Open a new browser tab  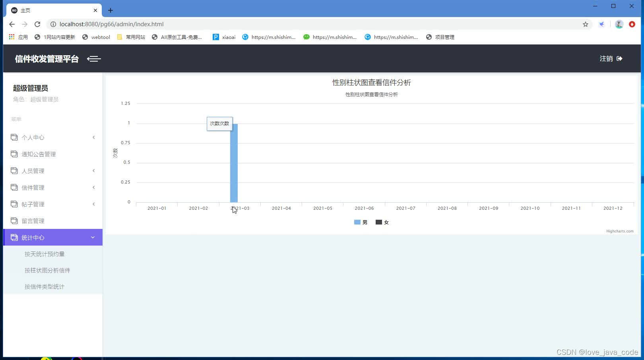pyautogui.click(x=111, y=10)
